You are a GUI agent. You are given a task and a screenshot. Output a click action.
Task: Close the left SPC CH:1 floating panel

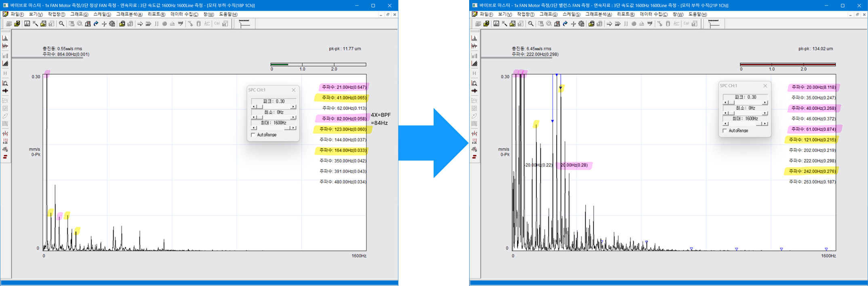(294, 90)
